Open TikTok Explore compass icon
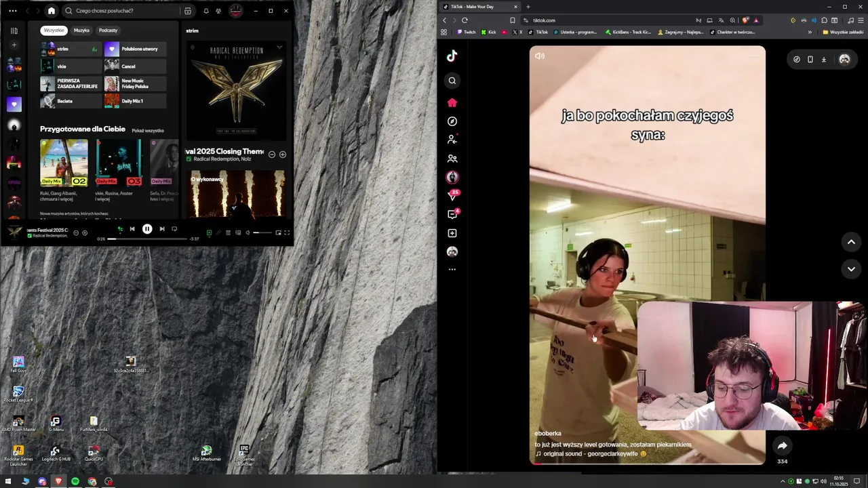Image resolution: width=868 pixels, height=488 pixels. 452,121
